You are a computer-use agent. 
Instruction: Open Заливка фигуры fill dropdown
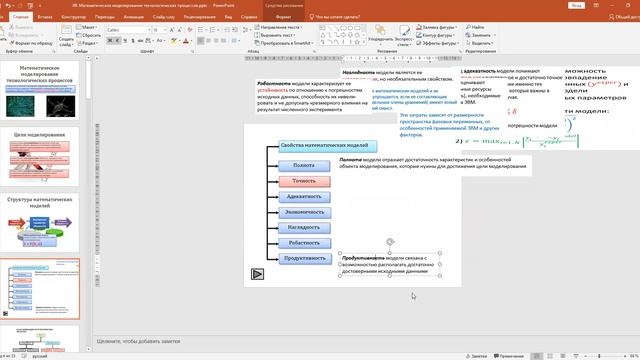click(x=437, y=27)
